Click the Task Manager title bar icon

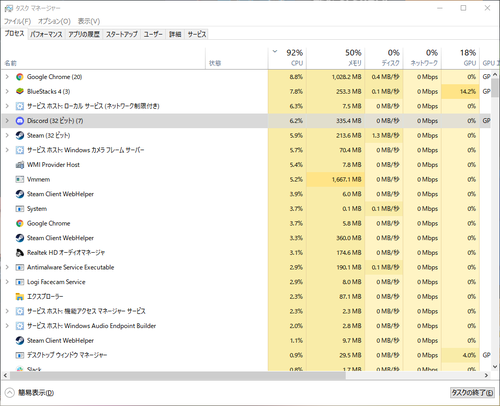(x=8, y=8)
